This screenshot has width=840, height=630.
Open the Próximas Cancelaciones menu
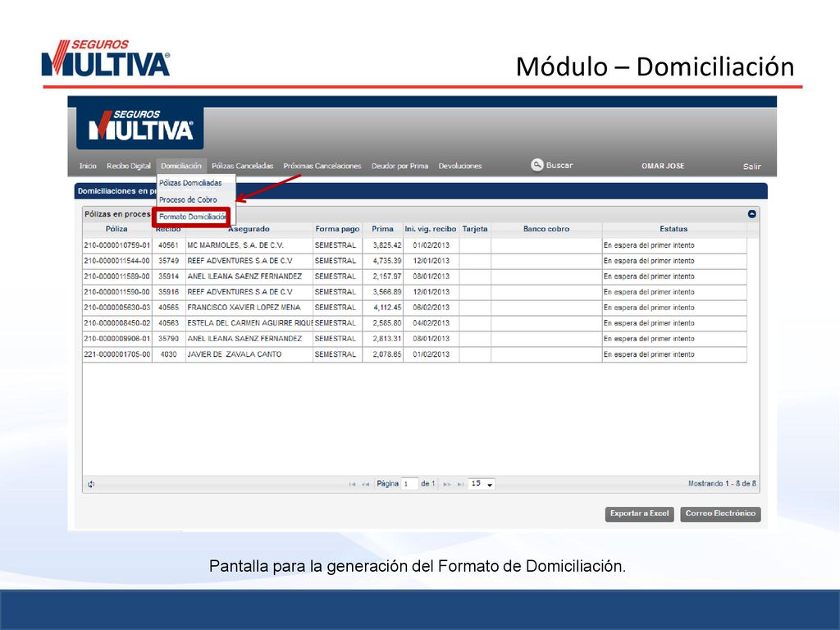point(322,166)
